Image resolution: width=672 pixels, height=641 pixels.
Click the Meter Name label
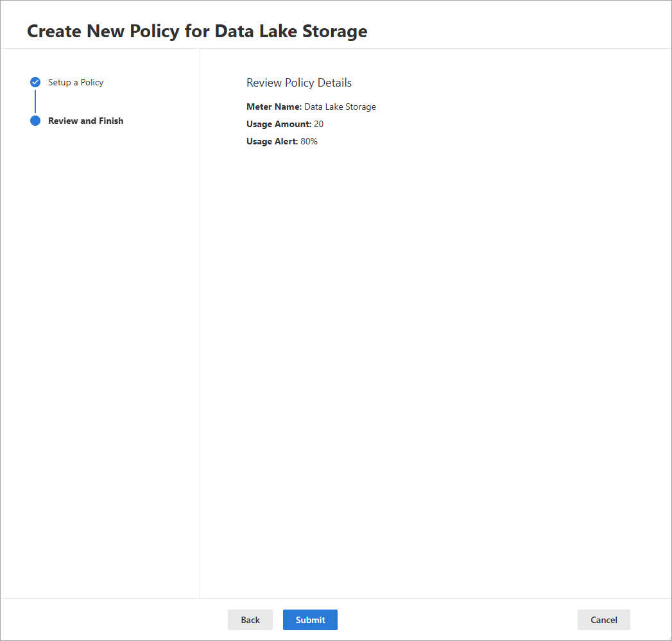[274, 107]
